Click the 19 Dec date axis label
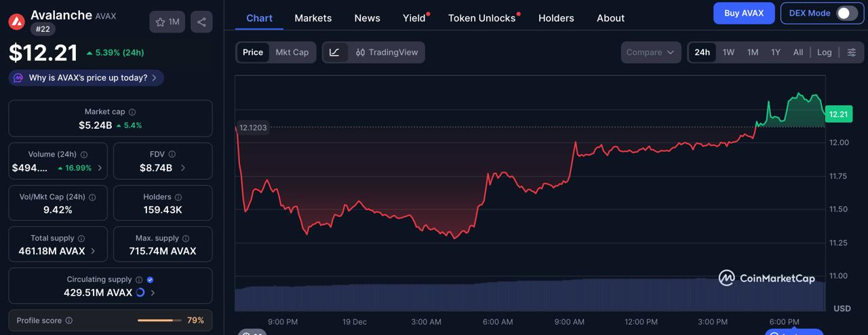 click(355, 321)
